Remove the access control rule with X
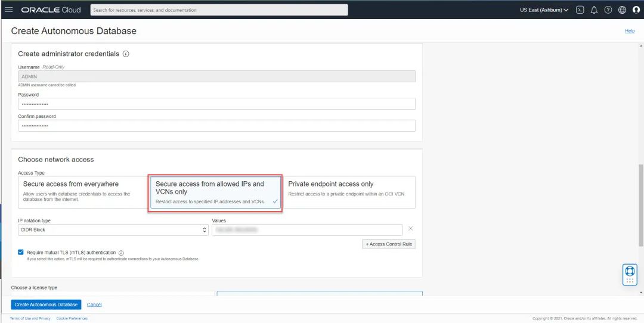Screen dimensions: 644x323 pos(410,229)
